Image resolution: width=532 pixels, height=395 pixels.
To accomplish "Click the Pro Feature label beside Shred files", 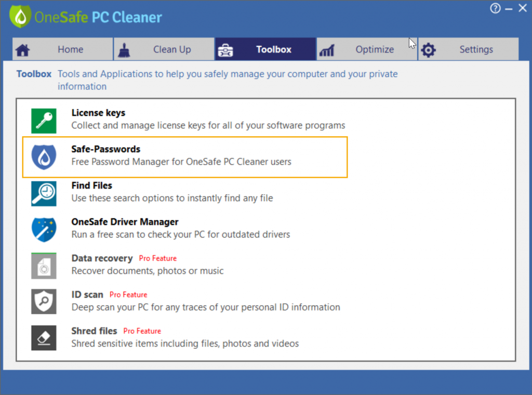I will point(142,331).
